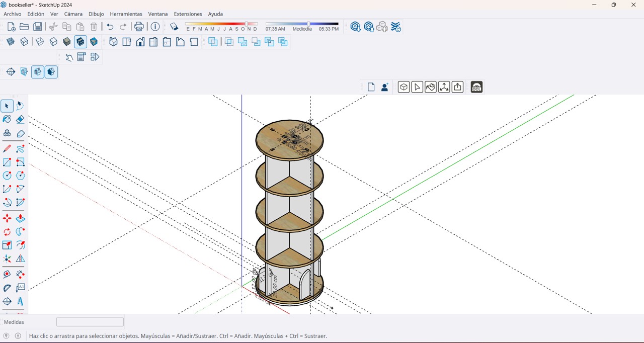Click the Paste clipboard icon
The height and width of the screenshot is (343, 644).
click(80, 27)
